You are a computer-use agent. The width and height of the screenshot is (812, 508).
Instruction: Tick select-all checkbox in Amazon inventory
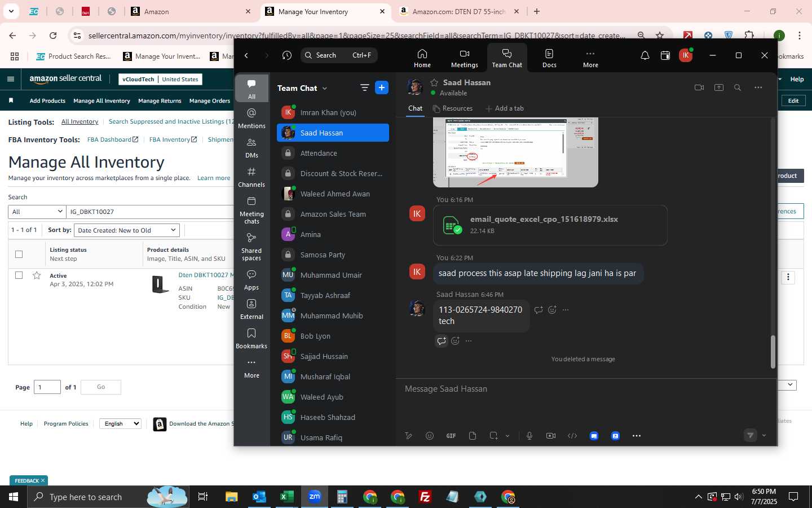click(19, 254)
